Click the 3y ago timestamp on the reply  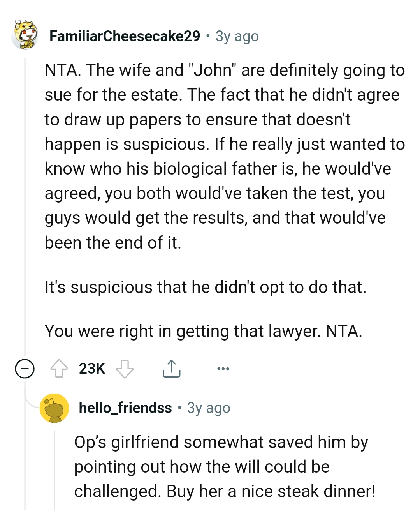point(208,408)
